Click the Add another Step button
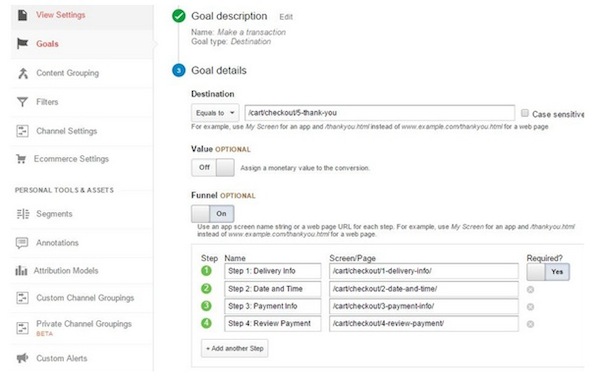The width and height of the screenshot is (600, 385). [235, 348]
